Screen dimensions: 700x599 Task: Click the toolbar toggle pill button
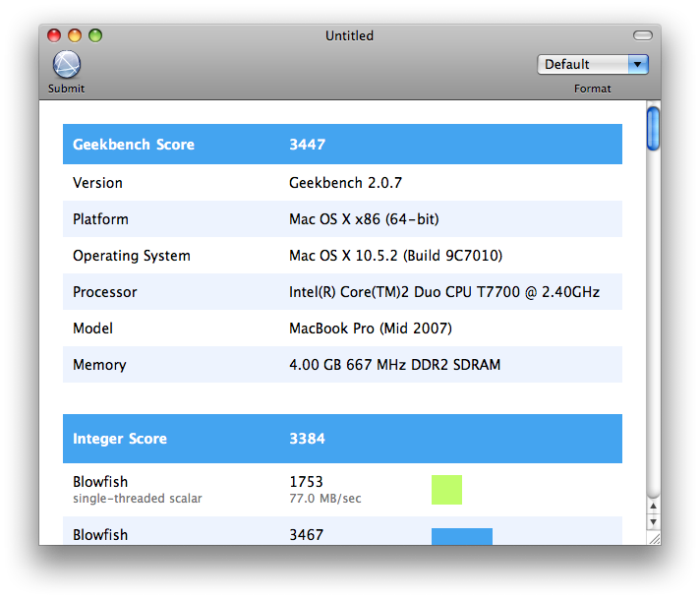tap(642, 35)
